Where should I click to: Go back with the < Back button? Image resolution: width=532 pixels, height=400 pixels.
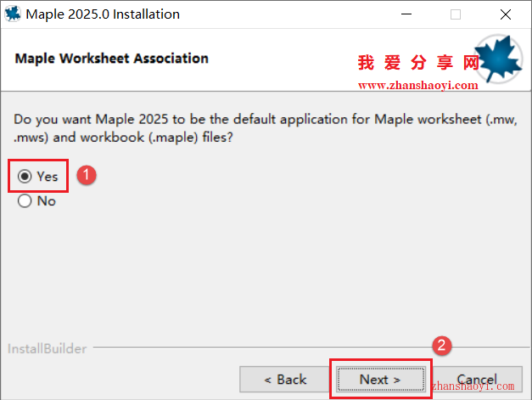[285, 380]
